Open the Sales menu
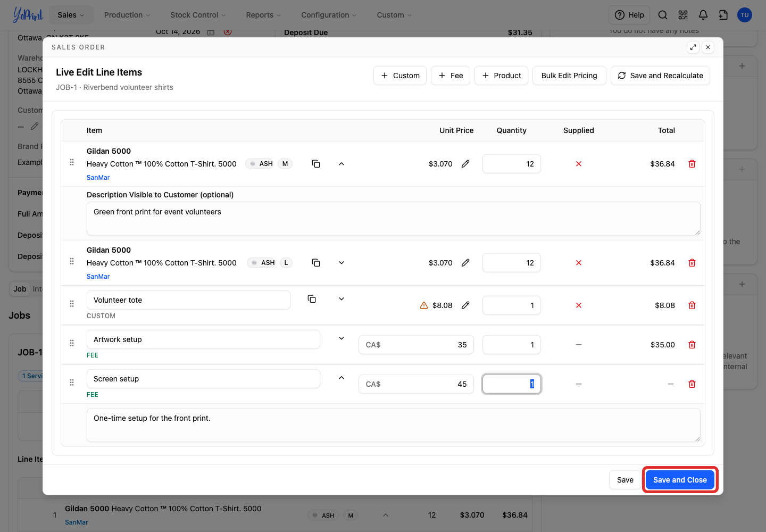766x532 pixels. click(x=71, y=15)
